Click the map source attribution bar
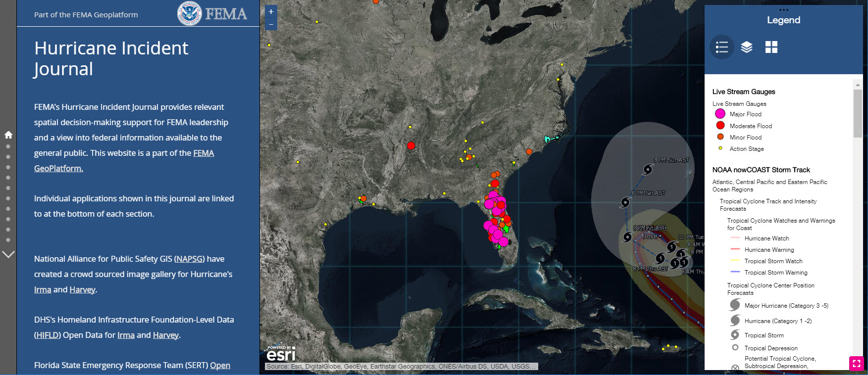Screen dimensions: 868x375 point(401,367)
